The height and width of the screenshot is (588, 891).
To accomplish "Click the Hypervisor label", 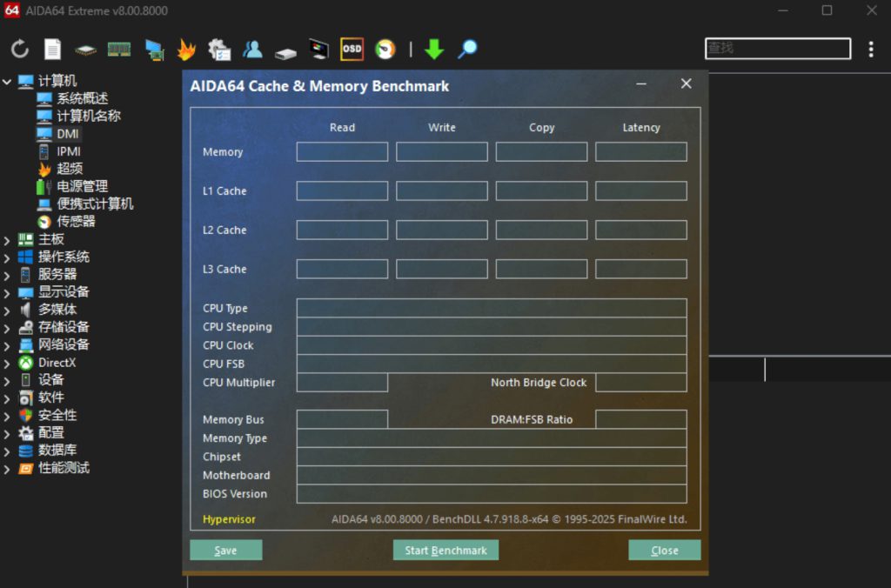I will tap(229, 519).
